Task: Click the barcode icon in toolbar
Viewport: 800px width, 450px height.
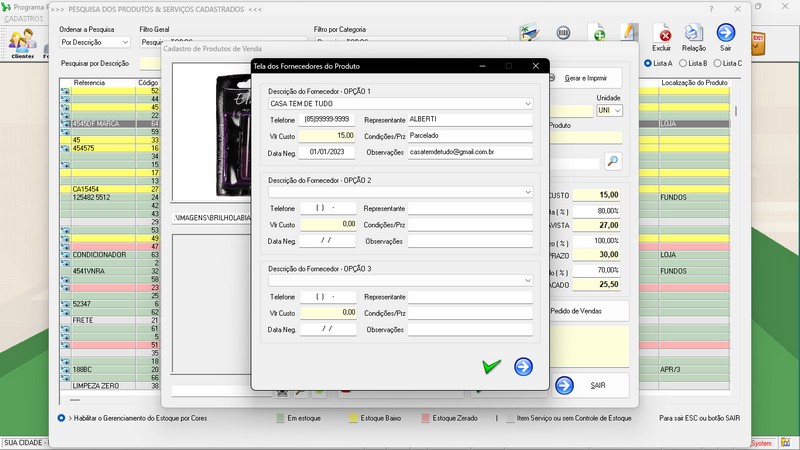Action: (x=564, y=33)
